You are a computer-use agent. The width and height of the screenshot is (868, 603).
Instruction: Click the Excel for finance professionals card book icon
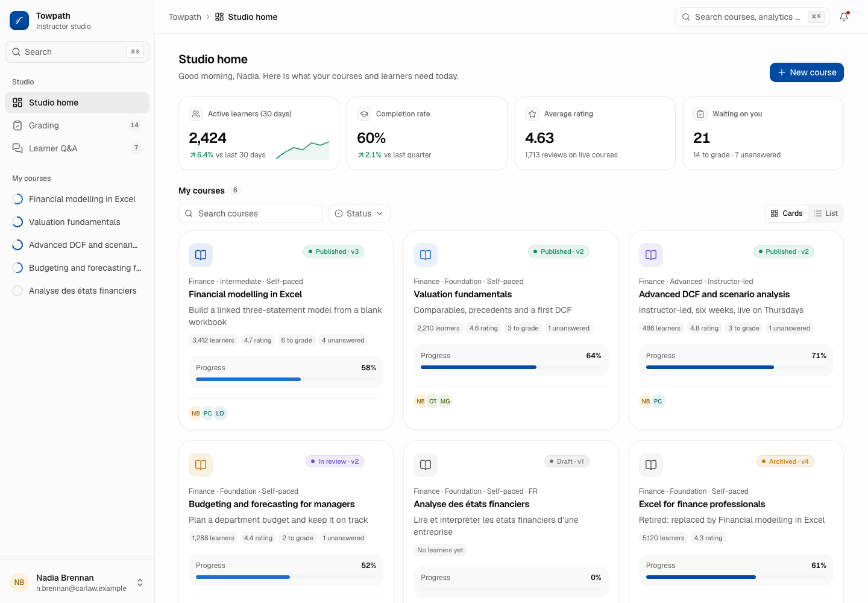(651, 465)
